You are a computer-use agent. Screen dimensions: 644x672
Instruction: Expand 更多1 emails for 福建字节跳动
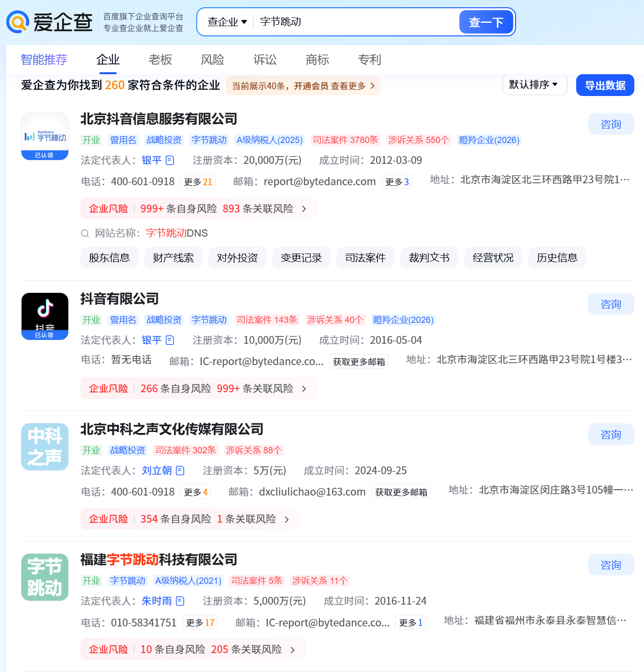pyautogui.click(x=410, y=623)
